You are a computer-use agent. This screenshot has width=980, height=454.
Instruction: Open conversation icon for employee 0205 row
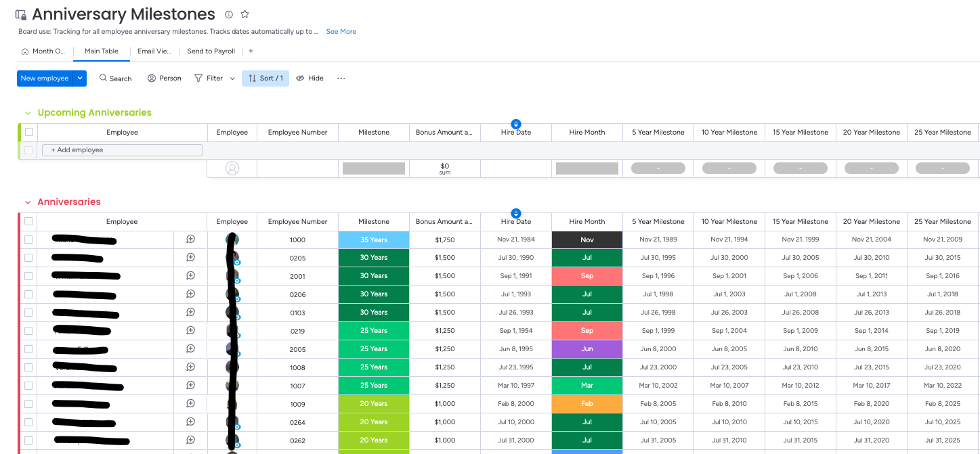(190, 257)
